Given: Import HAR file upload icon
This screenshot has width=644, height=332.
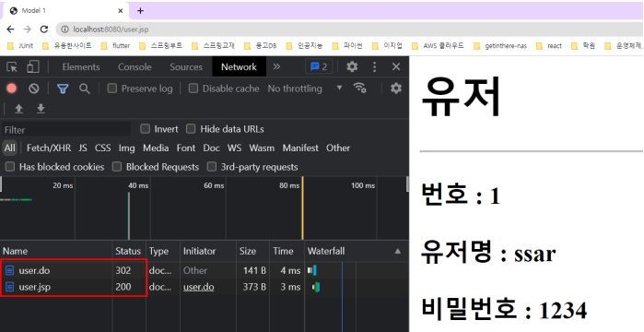Looking at the screenshot, I should pyautogui.click(x=19, y=109).
